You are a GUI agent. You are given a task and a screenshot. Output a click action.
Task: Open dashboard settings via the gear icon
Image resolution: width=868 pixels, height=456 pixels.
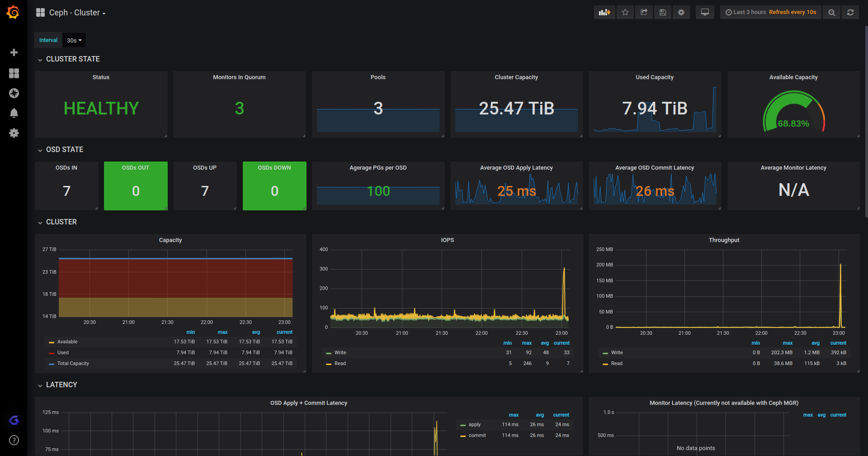coord(681,12)
